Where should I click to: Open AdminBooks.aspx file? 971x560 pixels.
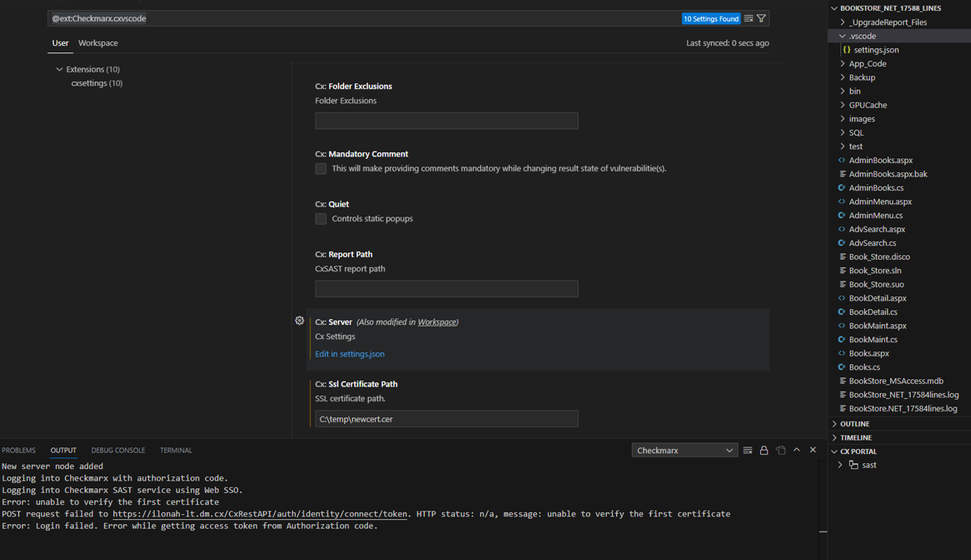pyautogui.click(x=881, y=160)
